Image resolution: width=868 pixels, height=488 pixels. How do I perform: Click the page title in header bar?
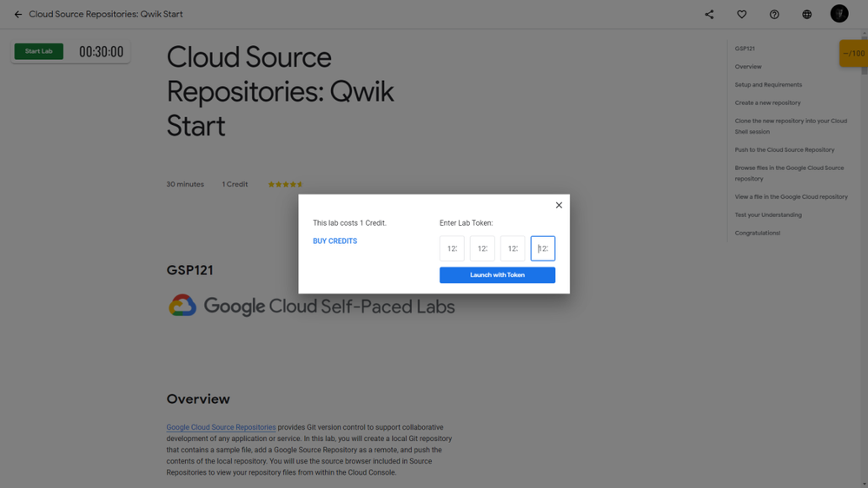(x=106, y=15)
